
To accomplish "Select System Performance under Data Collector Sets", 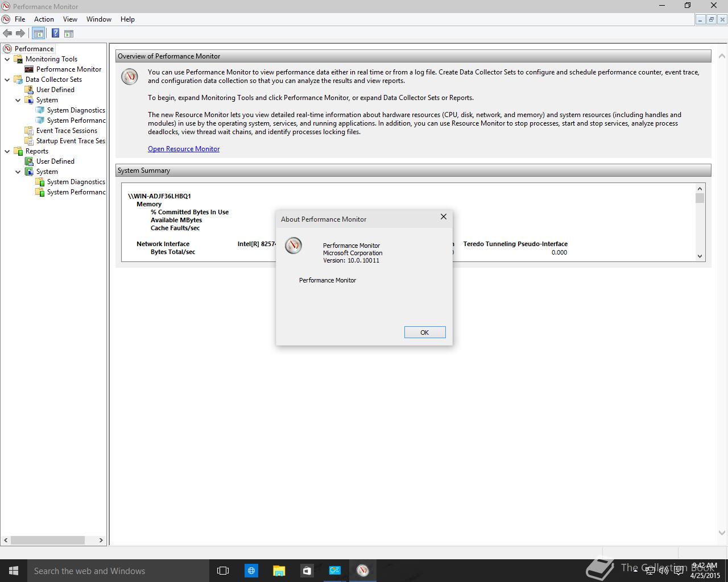I will (76, 120).
